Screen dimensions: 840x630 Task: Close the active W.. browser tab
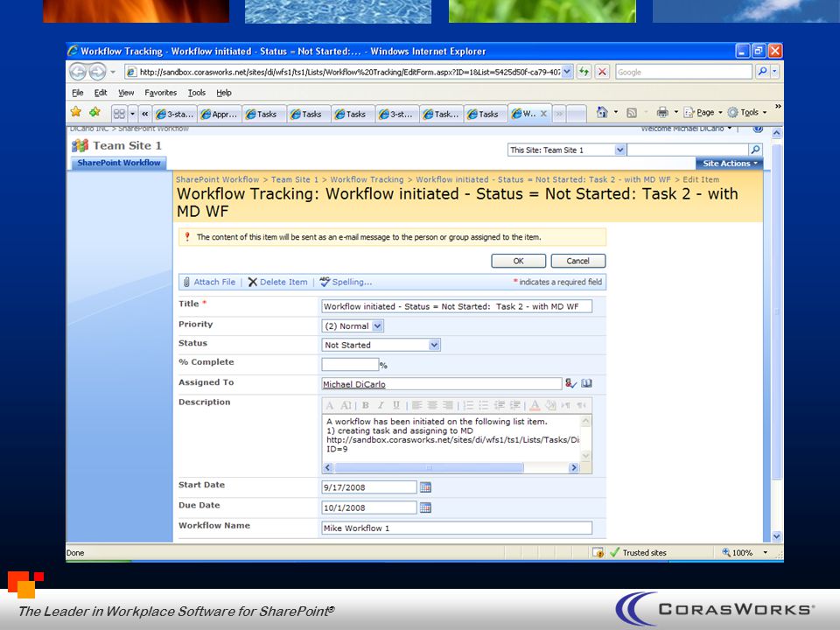click(x=543, y=114)
